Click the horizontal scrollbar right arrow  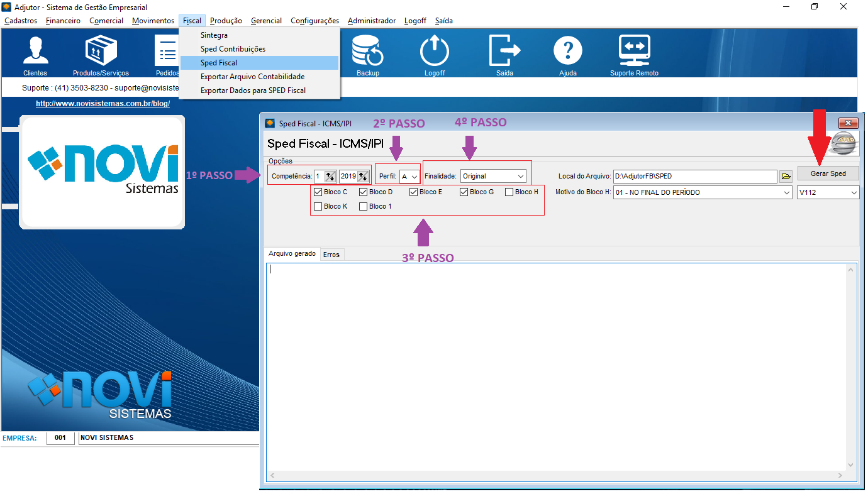840,476
